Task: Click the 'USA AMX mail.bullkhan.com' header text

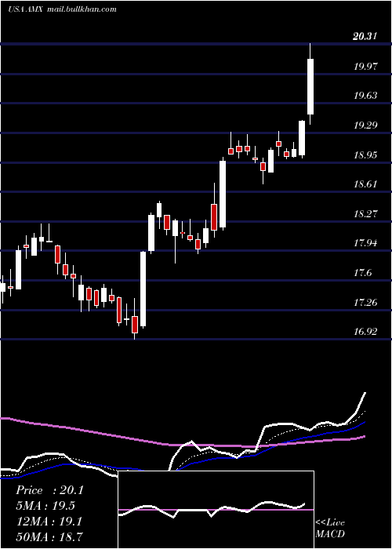Action: pyautogui.click(x=62, y=9)
